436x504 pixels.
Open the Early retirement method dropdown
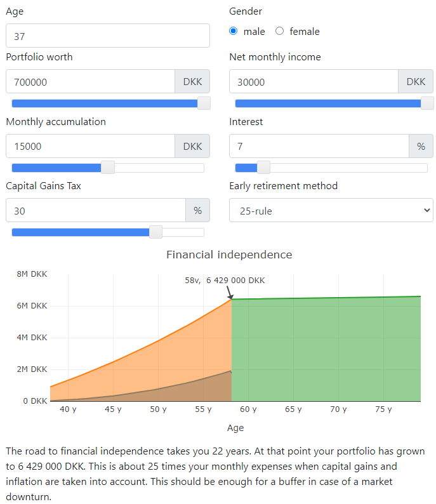click(x=331, y=210)
